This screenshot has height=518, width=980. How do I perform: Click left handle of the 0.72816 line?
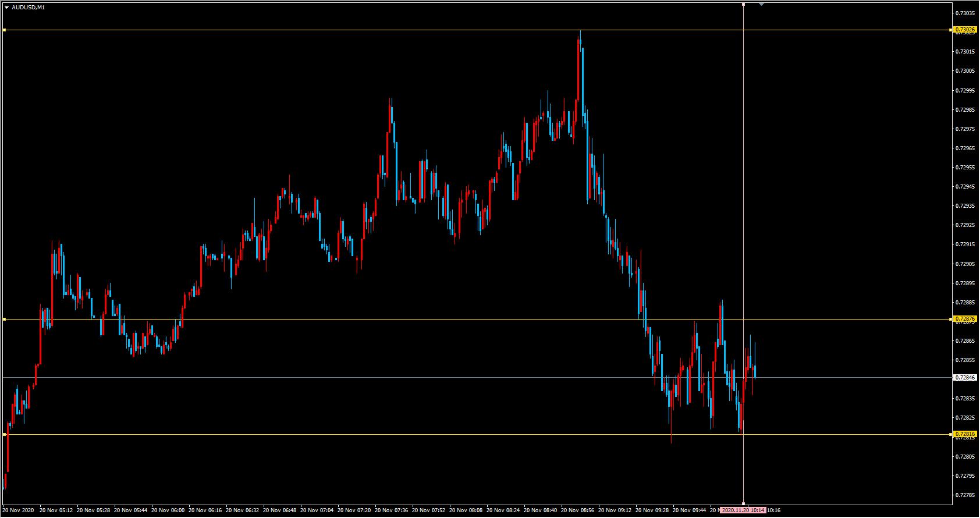4,434
